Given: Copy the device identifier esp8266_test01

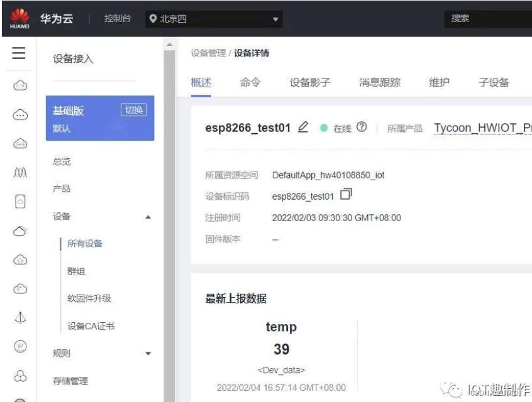Looking at the screenshot, I should [346, 194].
